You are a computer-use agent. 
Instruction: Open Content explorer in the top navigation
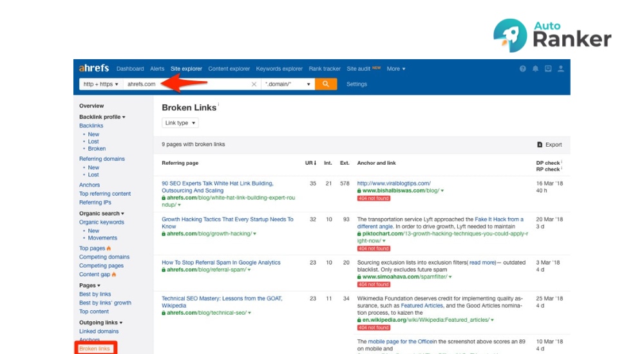pos(229,69)
